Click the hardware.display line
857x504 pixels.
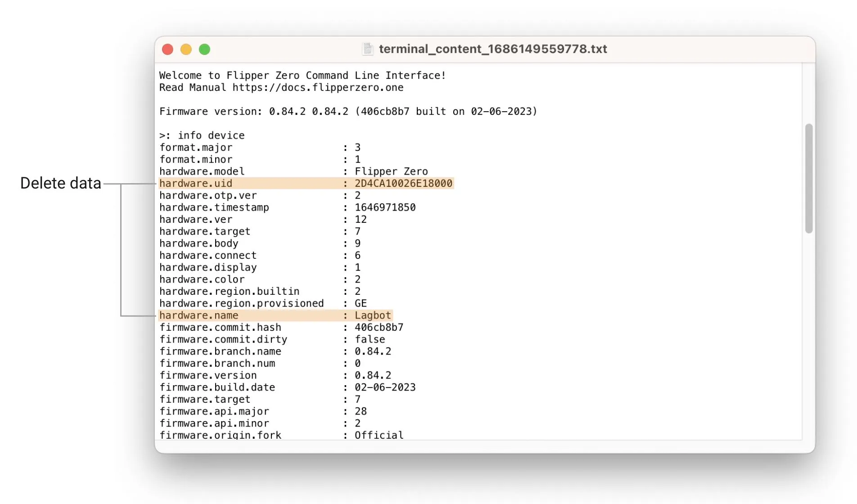click(x=260, y=267)
